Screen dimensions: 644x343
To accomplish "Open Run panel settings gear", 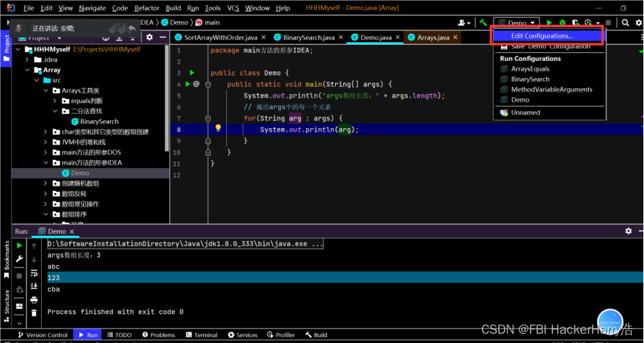I will click(x=628, y=231).
